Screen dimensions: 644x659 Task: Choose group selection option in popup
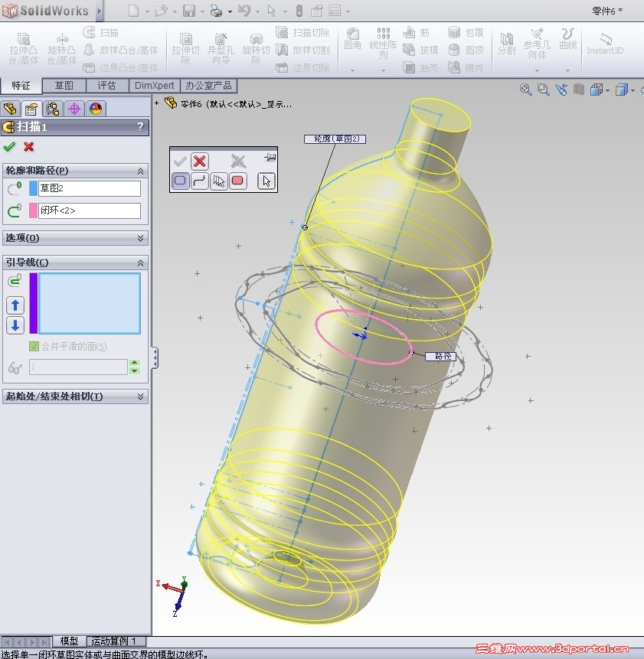coord(218,181)
